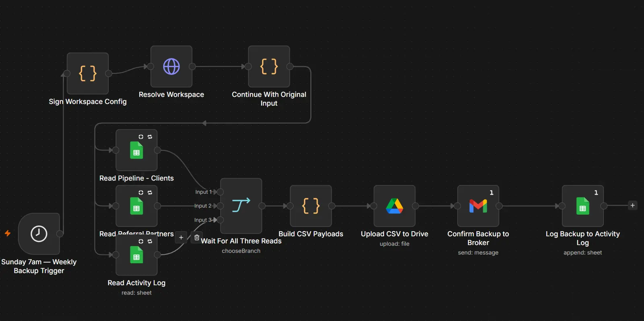Image resolution: width=644 pixels, height=321 pixels.
Task: Click the Input 1 connector of the merge node
Action: pos(220,192)
